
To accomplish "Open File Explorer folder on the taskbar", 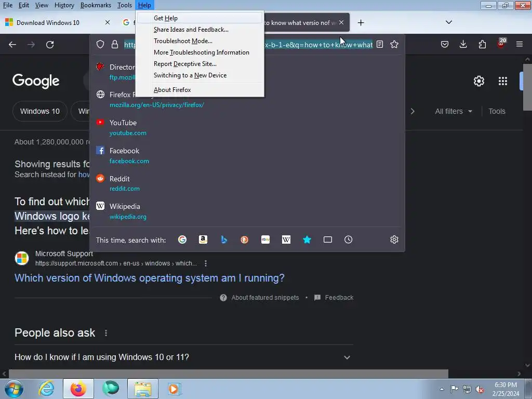I will click(x=143, y=389).
